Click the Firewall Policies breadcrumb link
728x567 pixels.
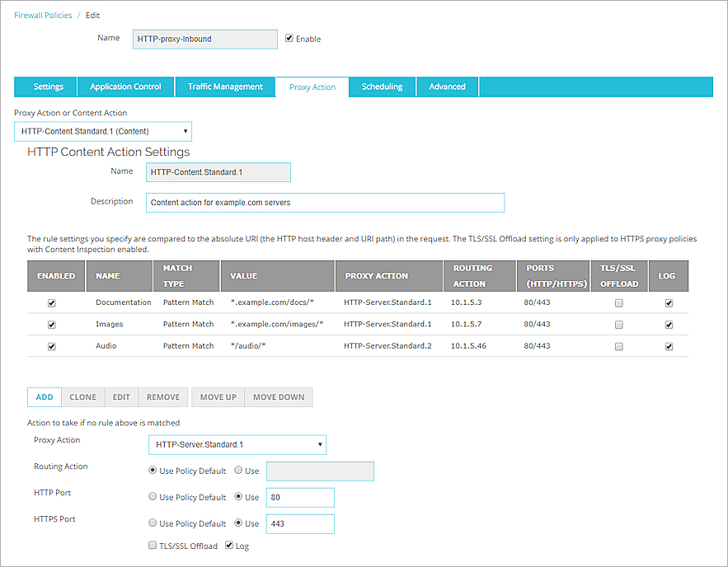pyautogui.click(x=43, y=14)
